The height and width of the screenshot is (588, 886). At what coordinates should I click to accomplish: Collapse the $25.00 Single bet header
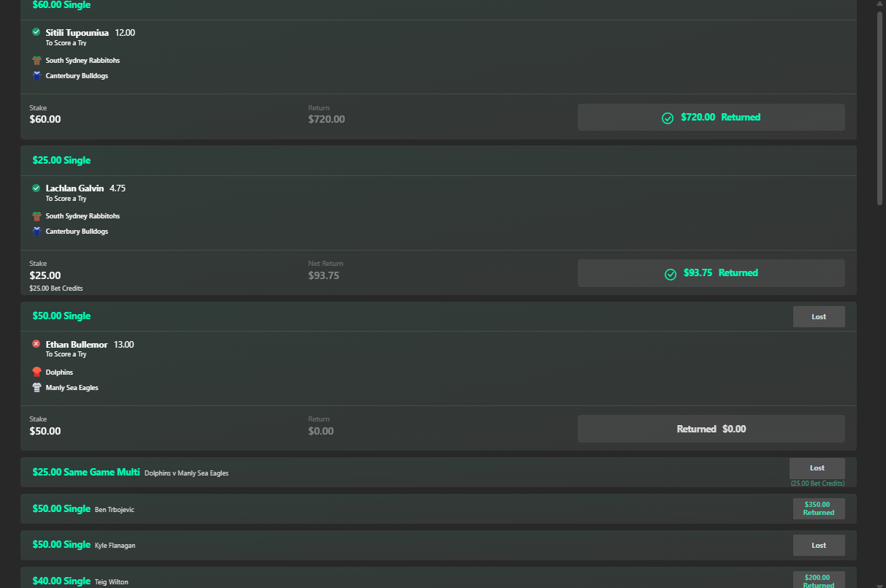pos(438,160)
